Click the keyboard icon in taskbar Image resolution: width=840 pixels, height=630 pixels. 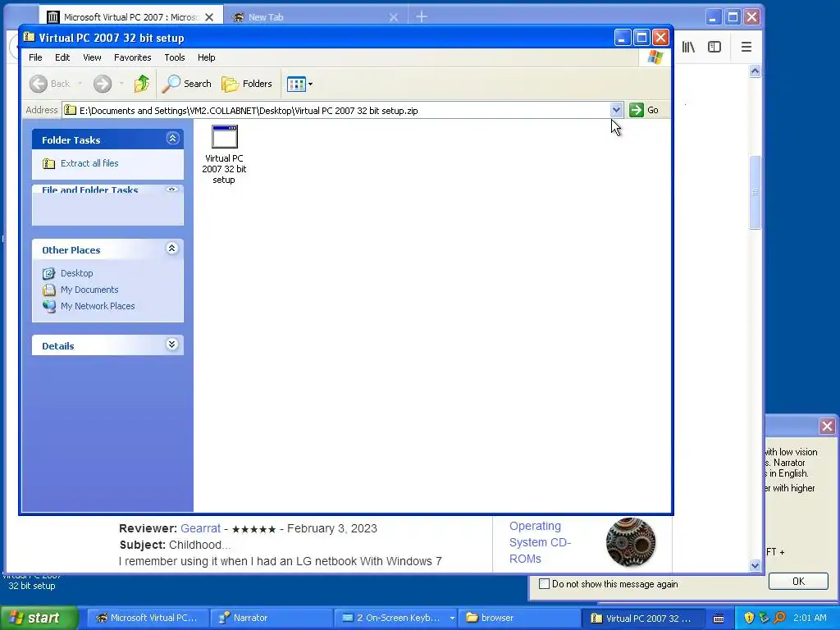pos(719,619)
